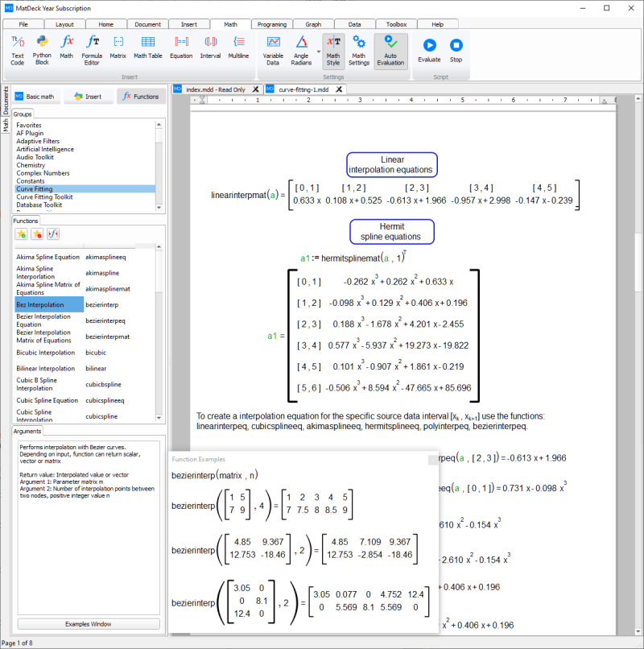Screen dimensions: 644x649
Task: Stop the script evaluation
Action: point(456,50)
